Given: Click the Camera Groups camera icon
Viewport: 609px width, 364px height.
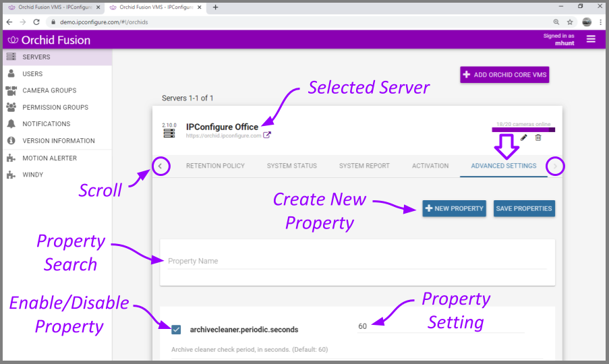Looking at the screenshot, I should (x=11, y=90).
